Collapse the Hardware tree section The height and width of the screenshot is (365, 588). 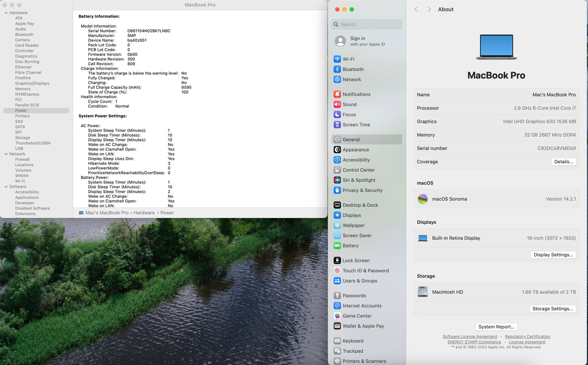pyautogui.click(x=6, y=13)
